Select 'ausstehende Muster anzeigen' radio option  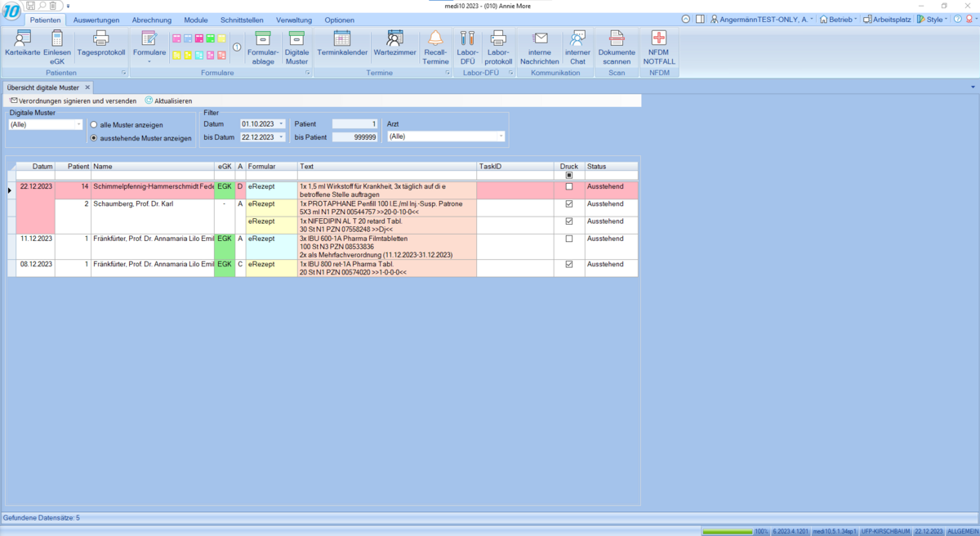point(94,138)
